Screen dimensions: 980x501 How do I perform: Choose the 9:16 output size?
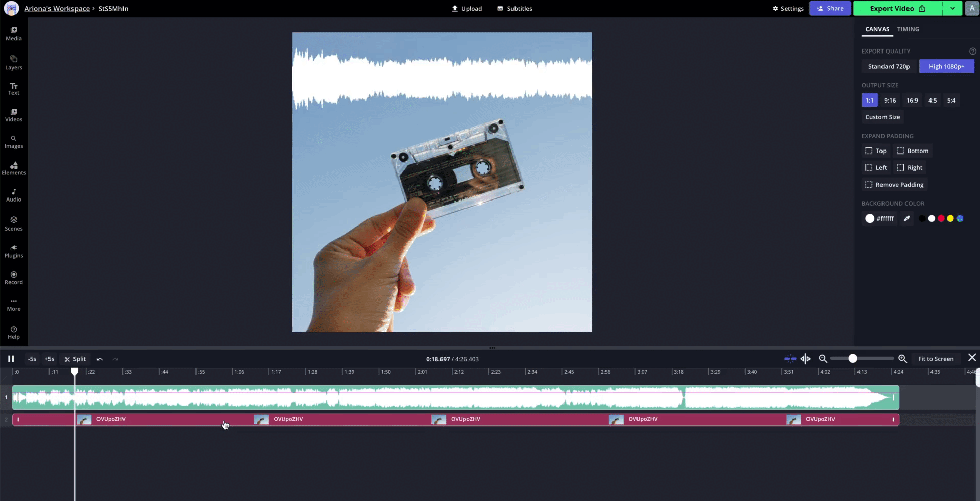[890, 101]
